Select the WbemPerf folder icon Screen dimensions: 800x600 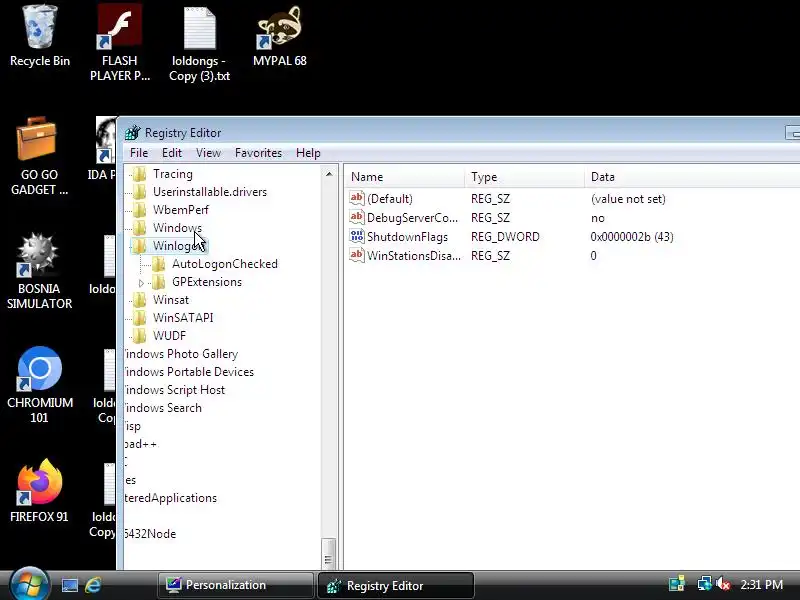[x=139, y=210]
